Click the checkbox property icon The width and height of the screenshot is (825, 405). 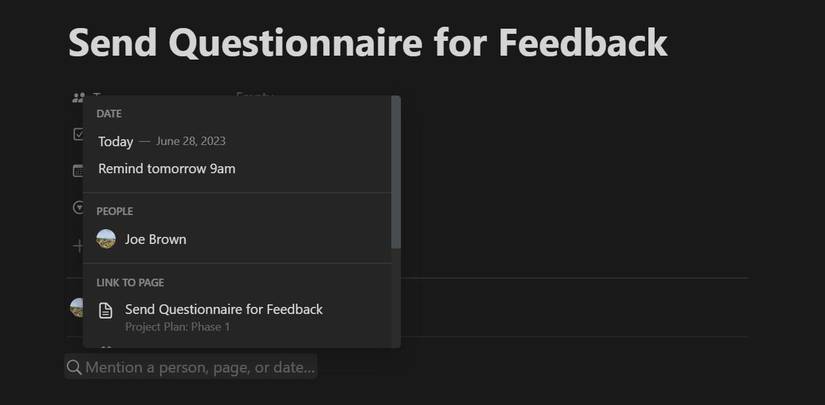(x=78, y=134)
